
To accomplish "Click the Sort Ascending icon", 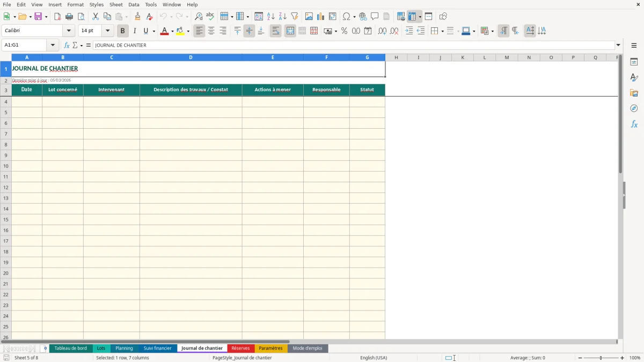I will [271, 17].
